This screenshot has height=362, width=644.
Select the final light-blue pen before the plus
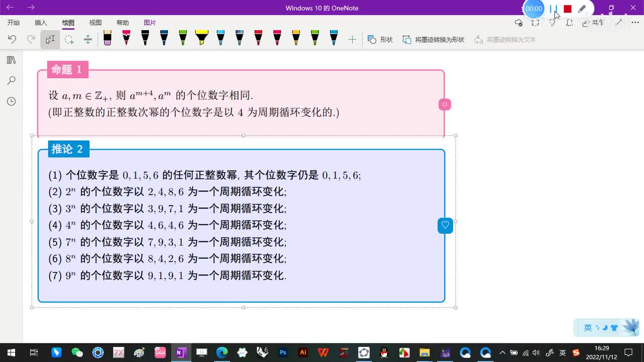coord(334,38)
